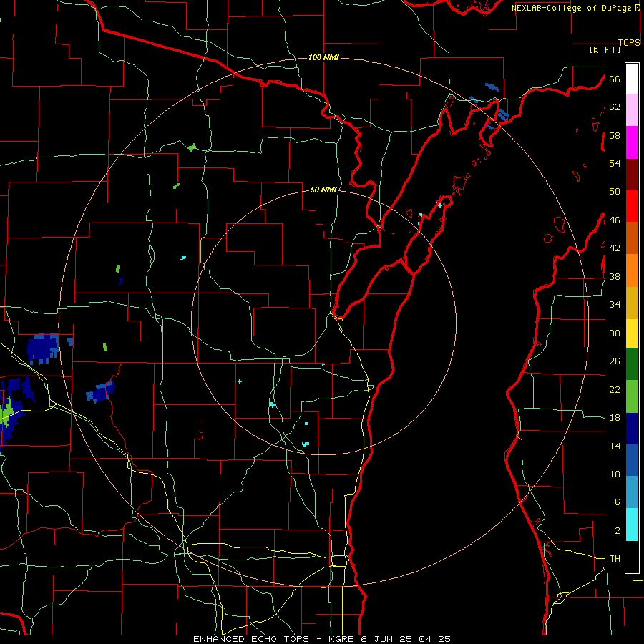Choose the dark green legend swatch
Screen dimensions: 644x644
(632, 364)
